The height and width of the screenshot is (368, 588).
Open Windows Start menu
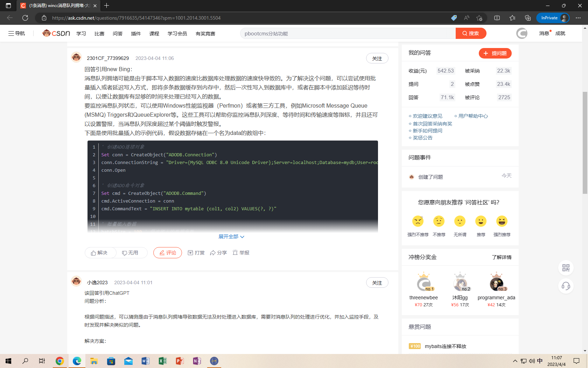coord(8,361)
